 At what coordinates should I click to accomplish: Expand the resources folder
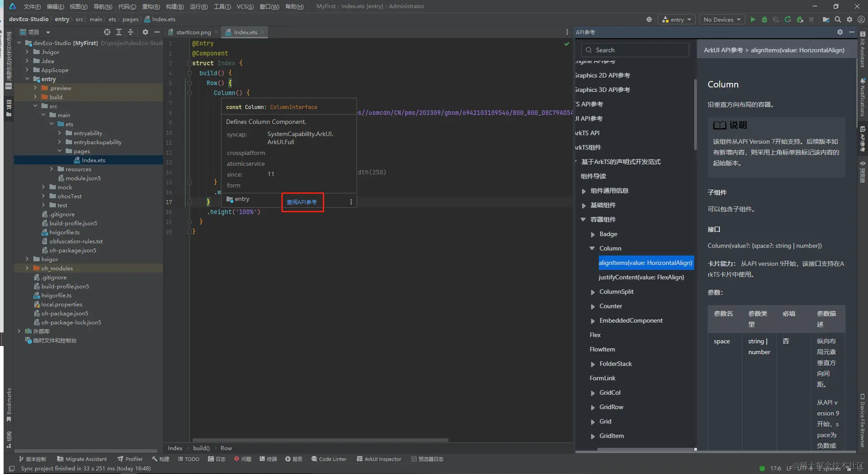point(52,169)
